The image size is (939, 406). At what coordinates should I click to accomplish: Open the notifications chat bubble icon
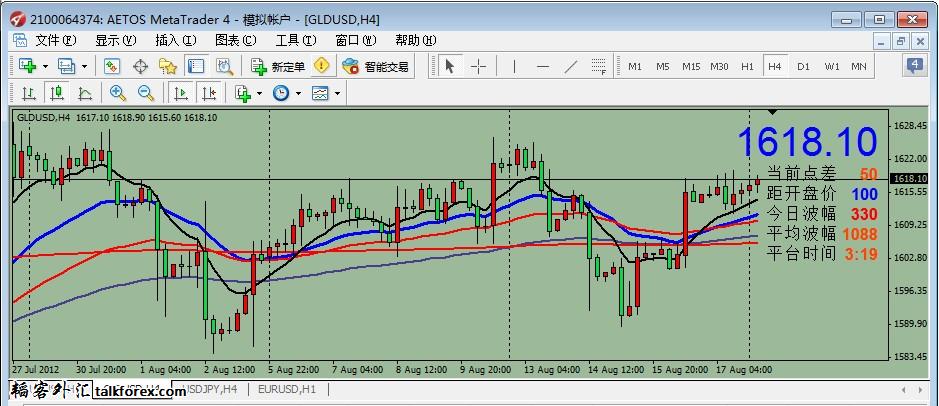coord(915,66)
